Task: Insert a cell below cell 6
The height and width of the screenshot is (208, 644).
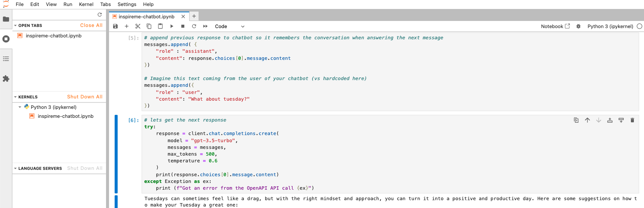Action: tap(621, 120)
